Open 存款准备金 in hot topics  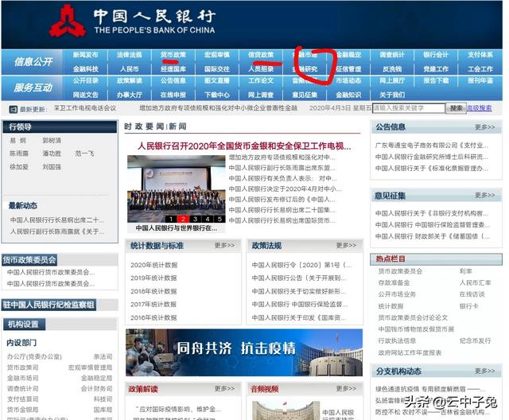pos(394,282)
